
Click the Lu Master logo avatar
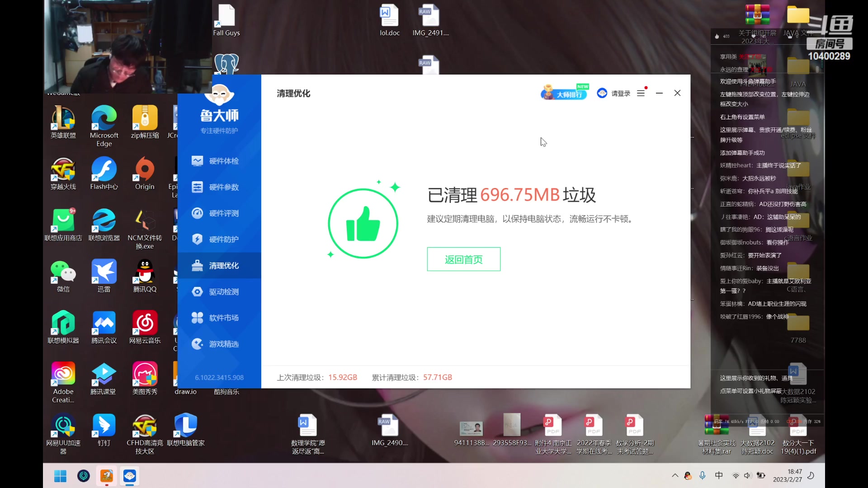[219, 94]
